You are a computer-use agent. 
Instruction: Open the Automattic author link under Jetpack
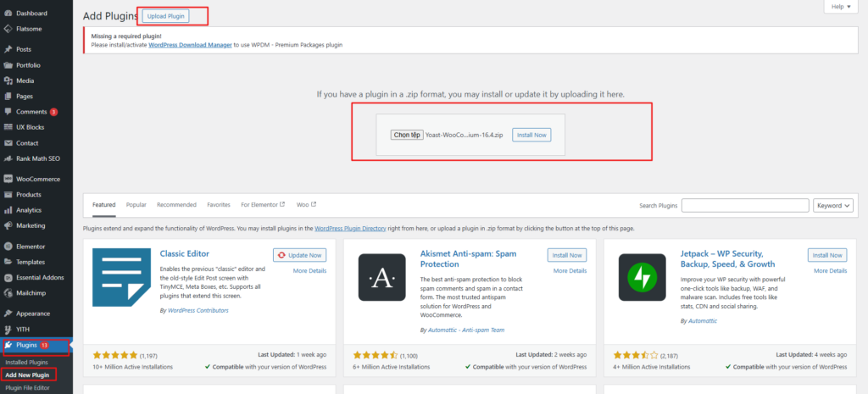[x=703, y=321]
